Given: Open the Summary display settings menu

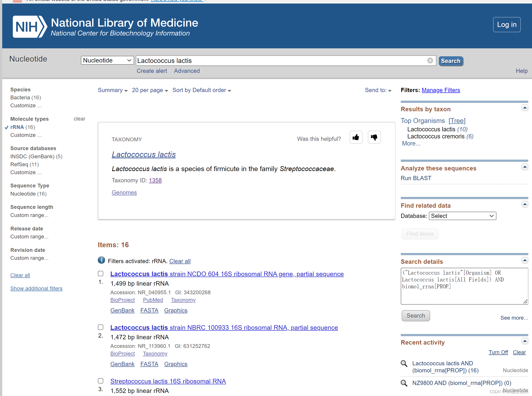Looking at the screenshot, I should 112,90.
